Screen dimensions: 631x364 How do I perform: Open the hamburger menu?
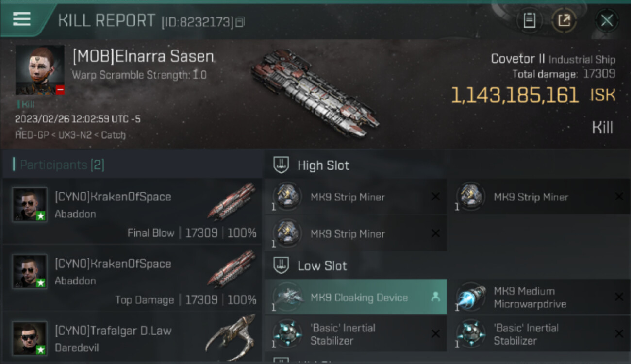tap(22, 19)
